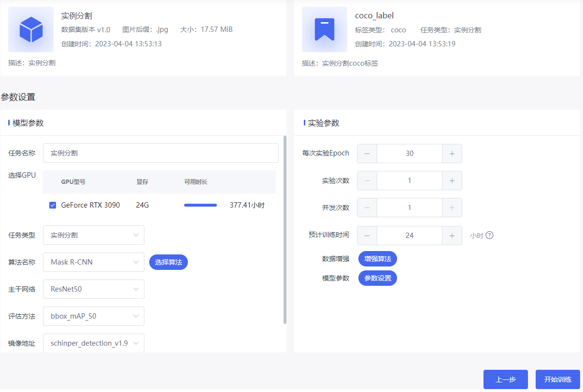This screenshot has width=583, height=392.
Task: Open the 算法名称 Mask R-CNN dropdown
Action: pos(94,262)
